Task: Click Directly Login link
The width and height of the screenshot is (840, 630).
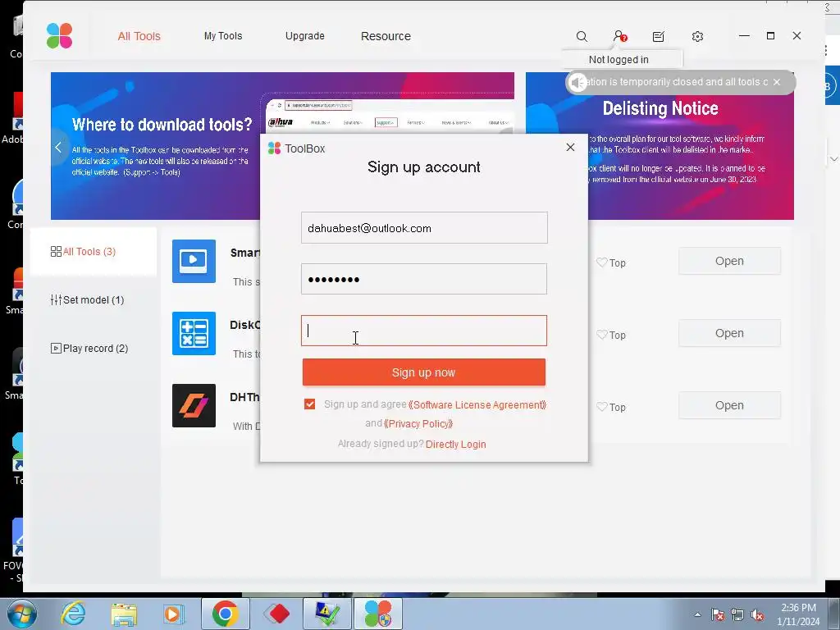Action: pos(456,444)
